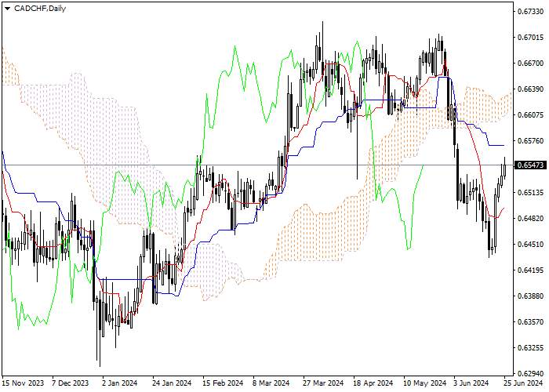
Task: Click the 0.65760 price scale label
Action: (x=530, y=140)
